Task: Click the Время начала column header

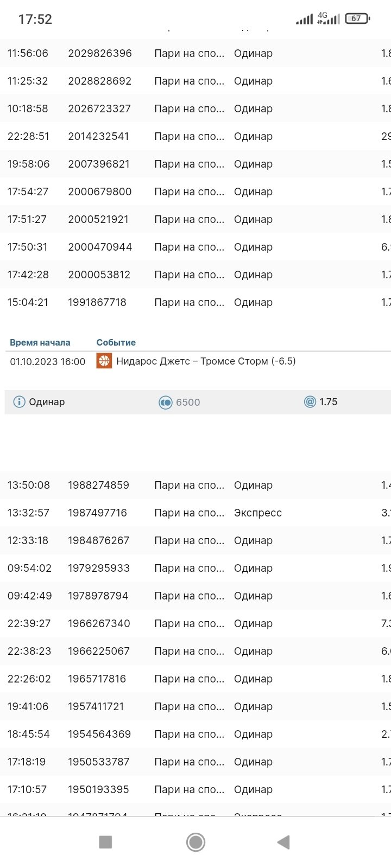Action: tap(40, 342)
